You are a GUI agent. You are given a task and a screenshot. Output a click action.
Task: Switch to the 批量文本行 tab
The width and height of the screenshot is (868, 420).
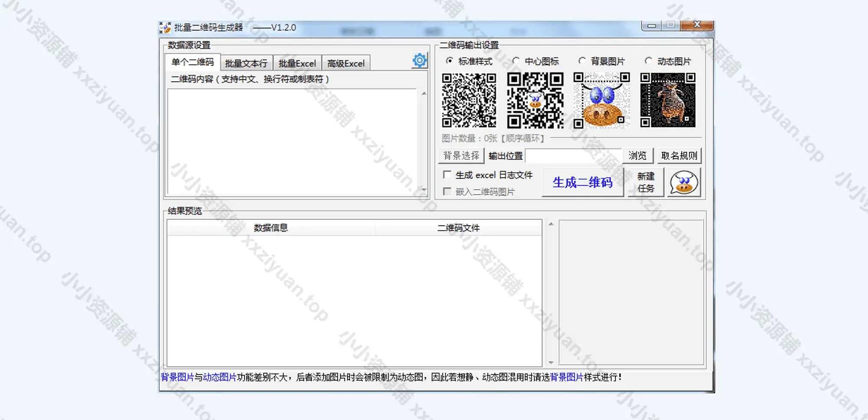coord(246,63)
